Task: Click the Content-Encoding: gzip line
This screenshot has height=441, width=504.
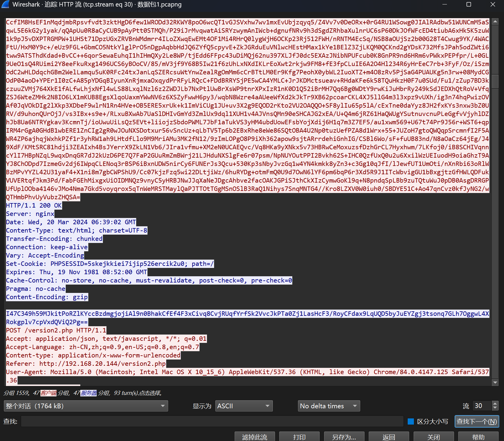Action: [x=47, y=297]
